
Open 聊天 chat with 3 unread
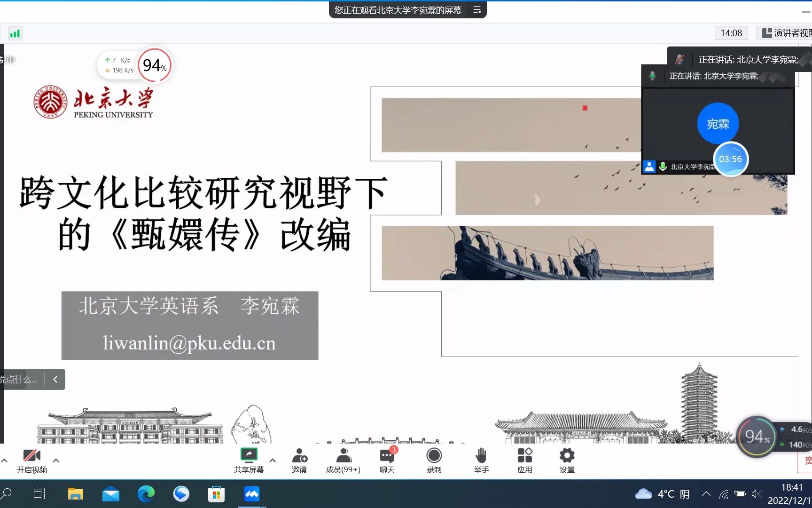(388, 460)
